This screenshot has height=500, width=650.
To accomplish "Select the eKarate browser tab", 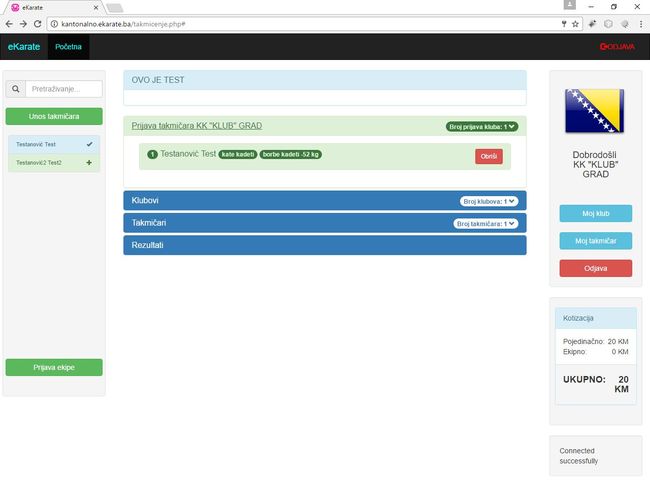I will [50, 7].
